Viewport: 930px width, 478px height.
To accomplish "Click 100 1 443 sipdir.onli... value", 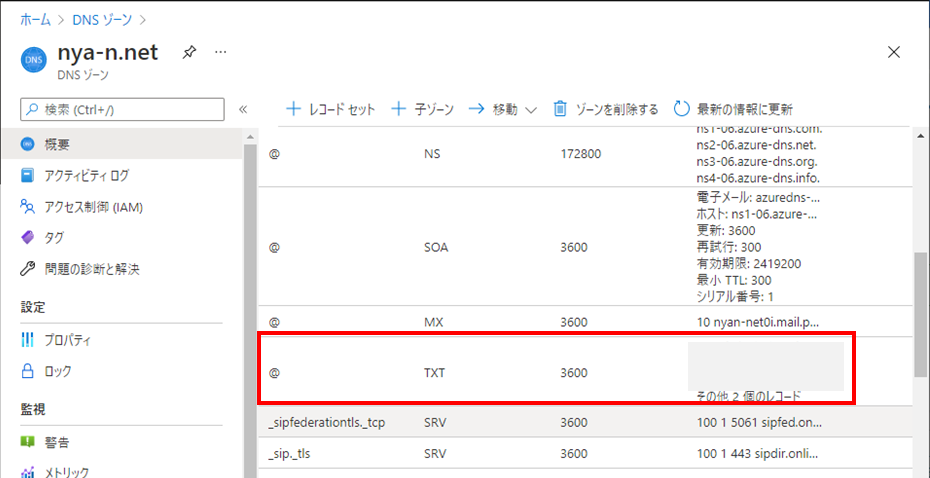I will point(756,454).
